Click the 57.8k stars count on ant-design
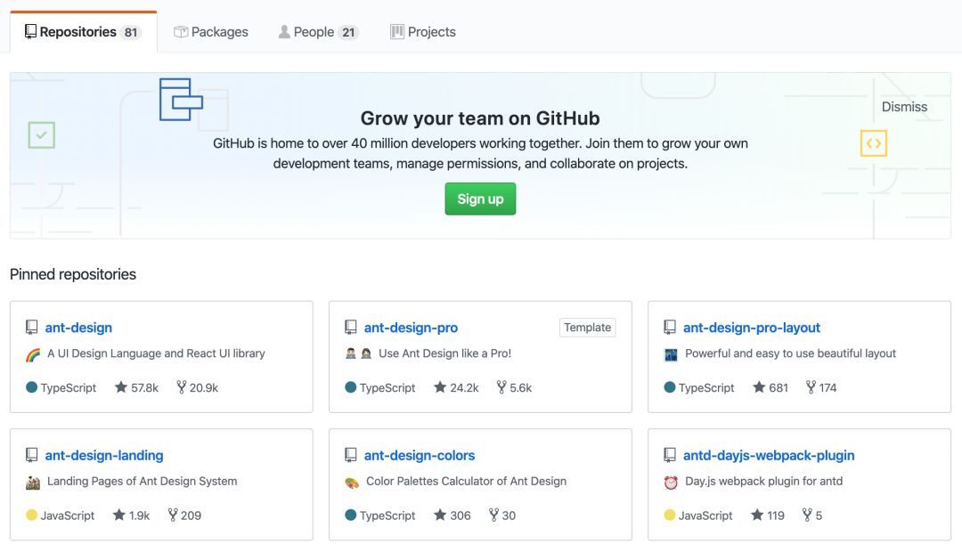Screen dimensions: 962x560 point(145,387)
